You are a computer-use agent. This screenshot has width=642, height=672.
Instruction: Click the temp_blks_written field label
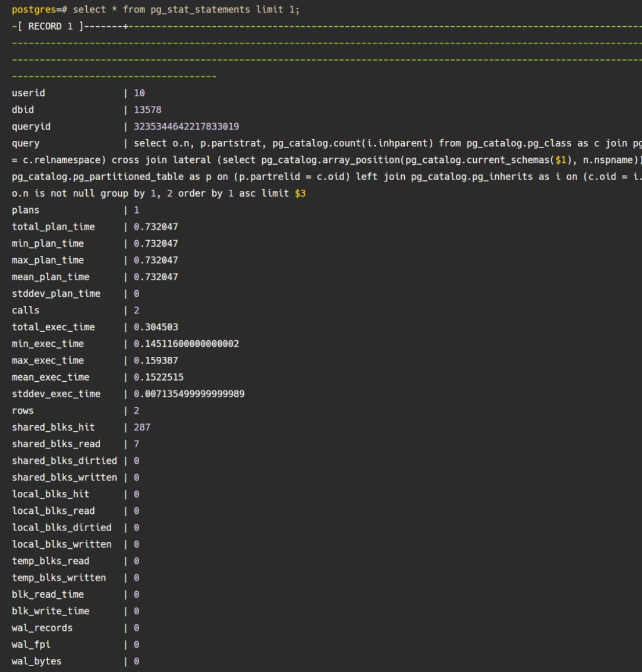(59, 577)
